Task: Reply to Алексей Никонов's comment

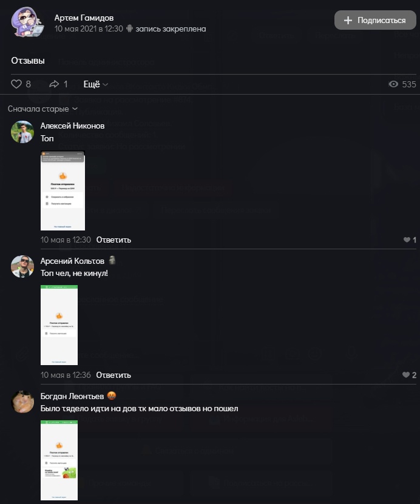Action: (113, 240)
